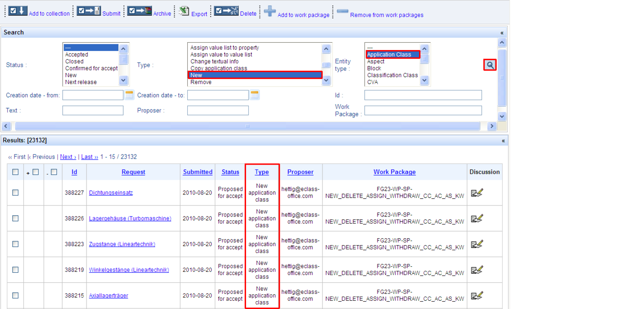Collapse the Results panel

pyautogui.click(x=503, y=141)
